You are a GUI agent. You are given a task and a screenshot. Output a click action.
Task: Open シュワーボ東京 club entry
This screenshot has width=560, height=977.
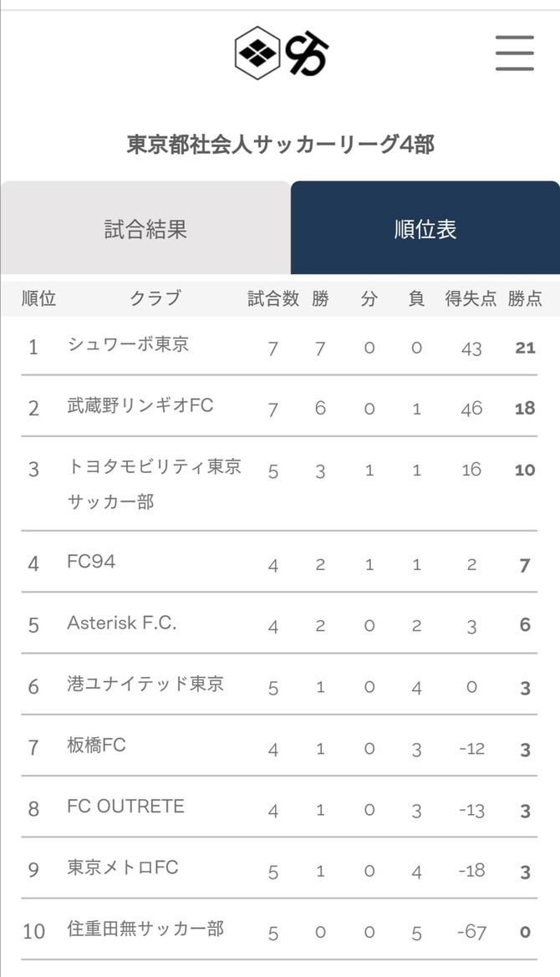tap(128, 344)
